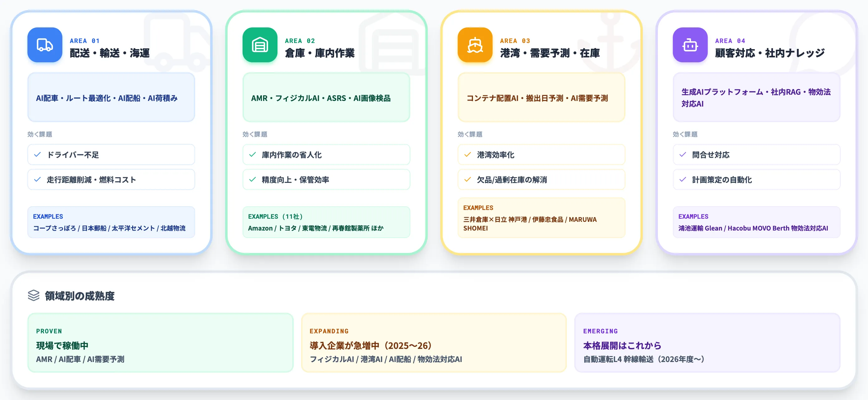Click the AREA 01 label
This screenshot has width=868, height=400.
(x=84, y=41)
